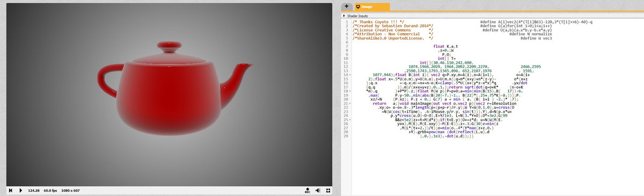Click the 'ShareAlike3.0 UnportedLicense' comment

(393, 38)
